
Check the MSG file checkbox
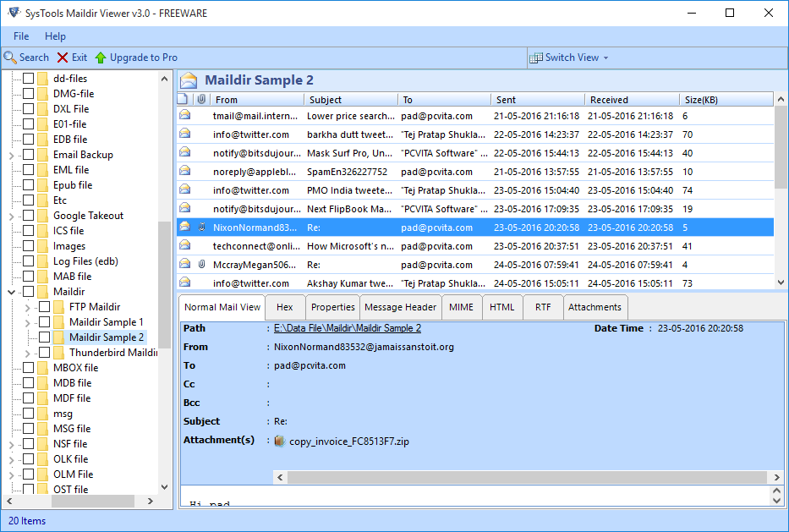pyautogui.click(x=29, y=429)
